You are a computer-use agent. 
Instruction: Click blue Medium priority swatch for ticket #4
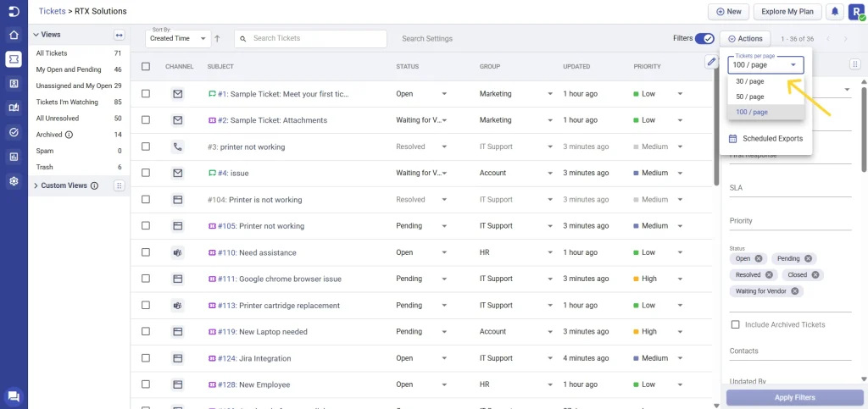pyautogui.click(x=636, y=173)
